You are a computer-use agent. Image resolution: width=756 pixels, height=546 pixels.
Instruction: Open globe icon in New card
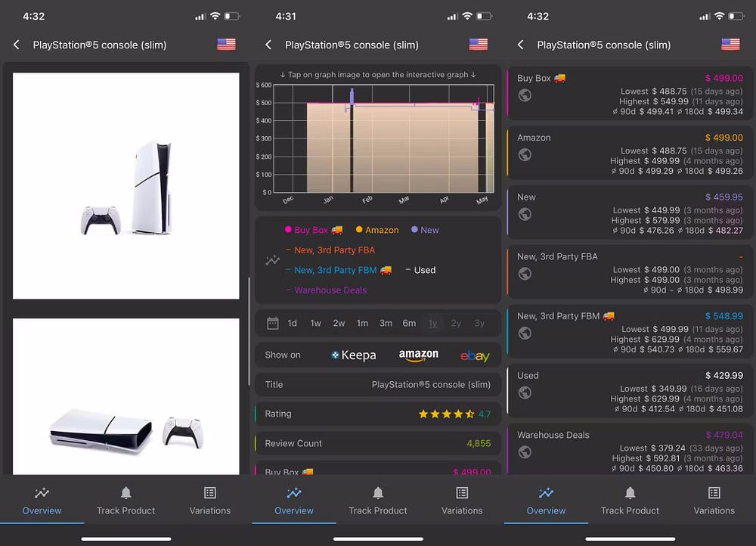pos(525,214)
